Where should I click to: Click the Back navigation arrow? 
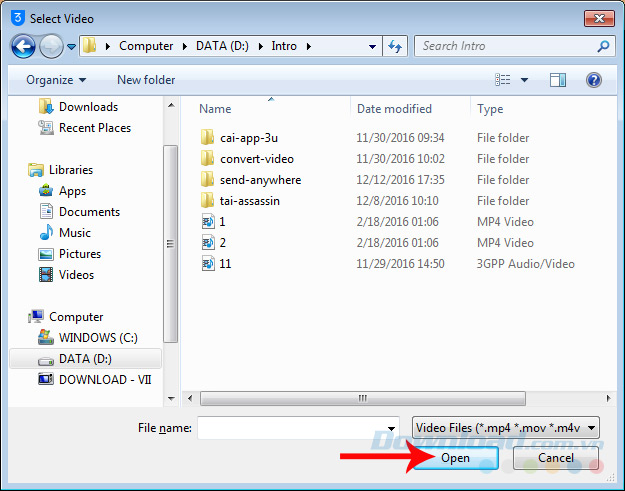tap(23, 47)
